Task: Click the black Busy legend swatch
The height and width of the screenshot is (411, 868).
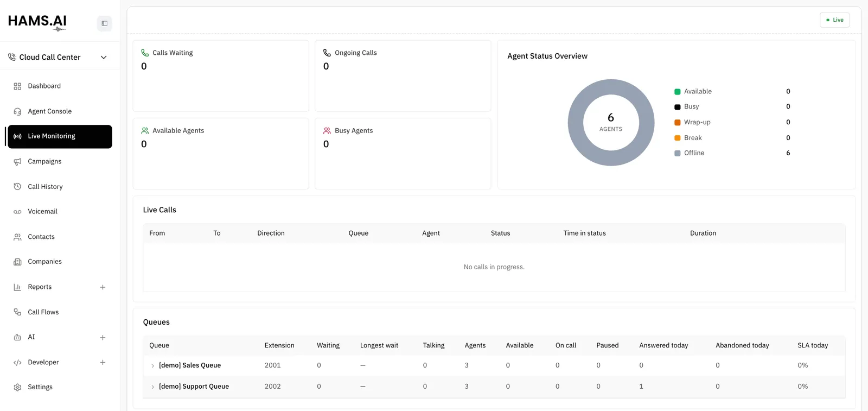Action: (678, 107)
